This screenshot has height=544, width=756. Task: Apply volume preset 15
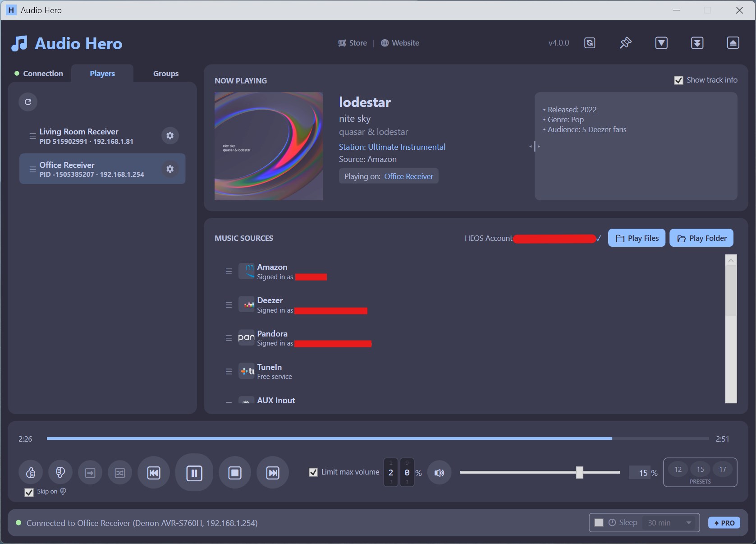(700, 469)
